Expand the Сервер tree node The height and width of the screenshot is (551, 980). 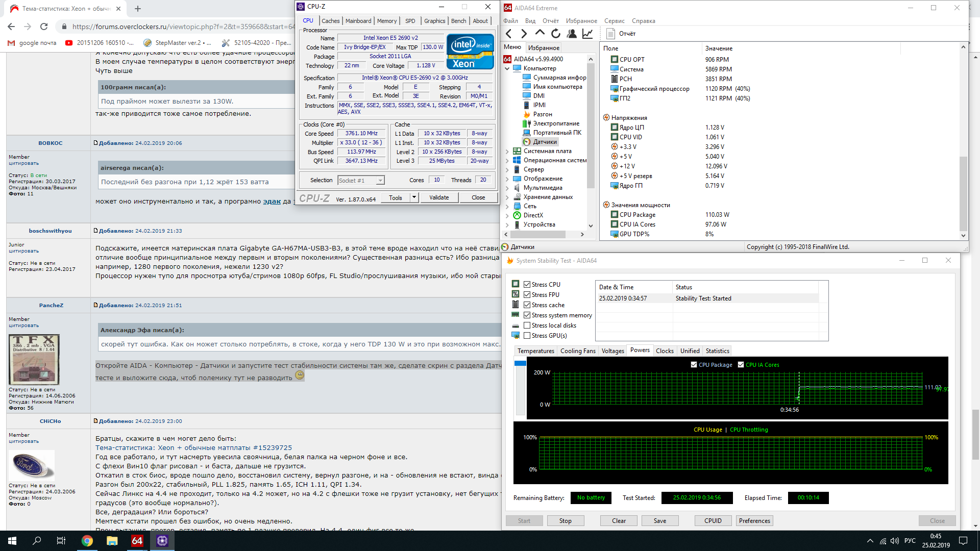pyautogui.click(x=507, y=169)
